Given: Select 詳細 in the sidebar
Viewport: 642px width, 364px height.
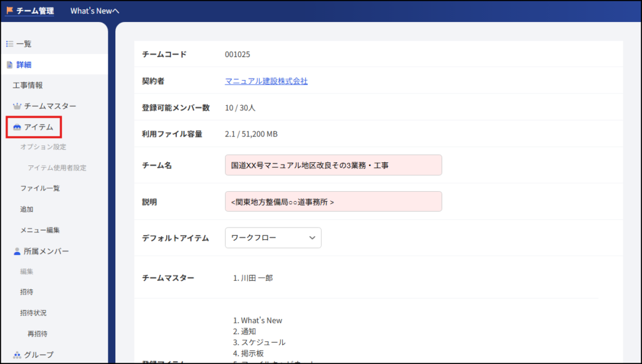Looking at the screenshot, I should coord(24,65).
